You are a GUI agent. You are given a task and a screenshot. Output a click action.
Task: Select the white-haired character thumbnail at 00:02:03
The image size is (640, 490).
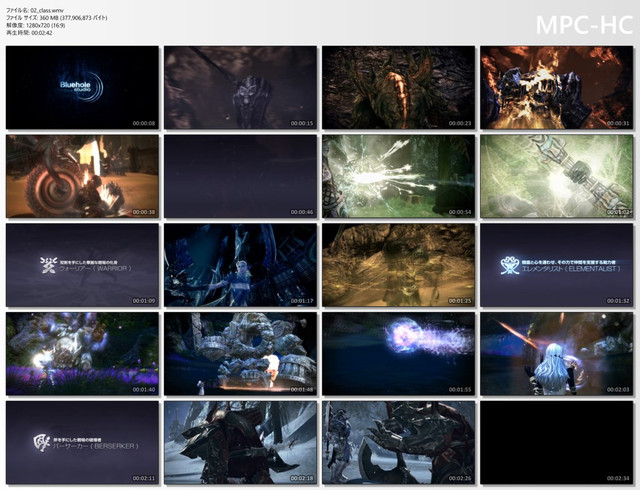point(557,354)
